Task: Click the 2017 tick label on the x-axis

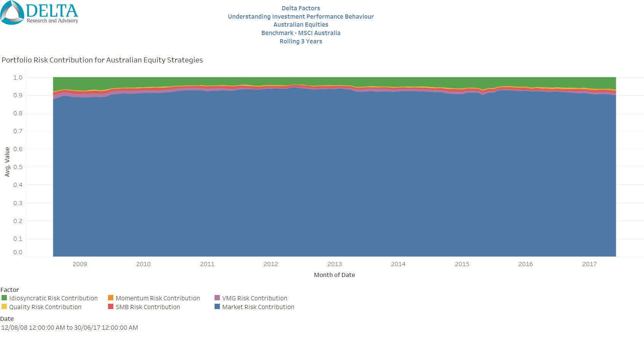Action: coord(589,264)
